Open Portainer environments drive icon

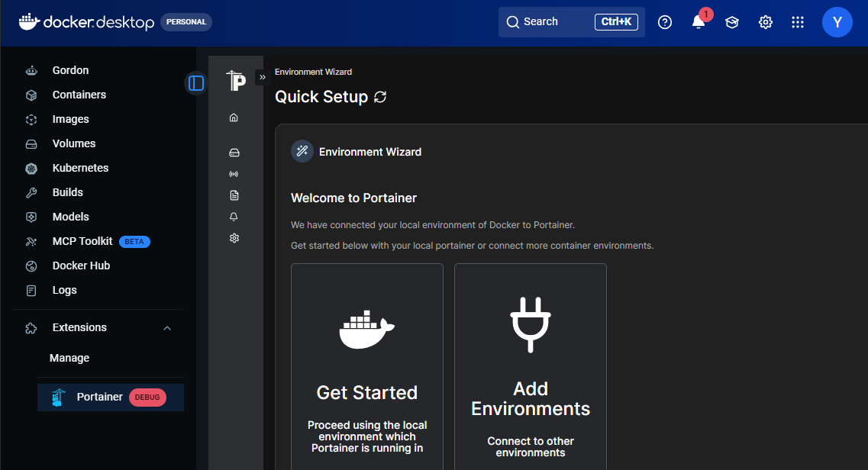[x=234, y=153]
